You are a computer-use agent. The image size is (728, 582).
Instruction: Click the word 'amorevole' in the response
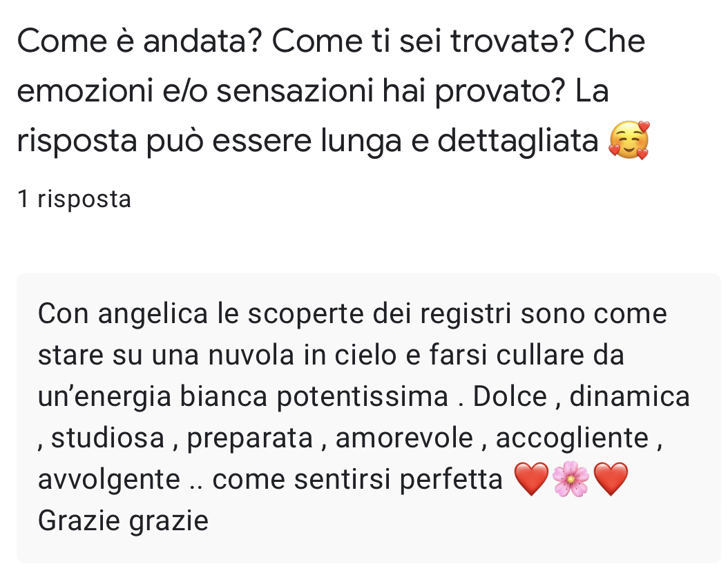coord(404,438)
